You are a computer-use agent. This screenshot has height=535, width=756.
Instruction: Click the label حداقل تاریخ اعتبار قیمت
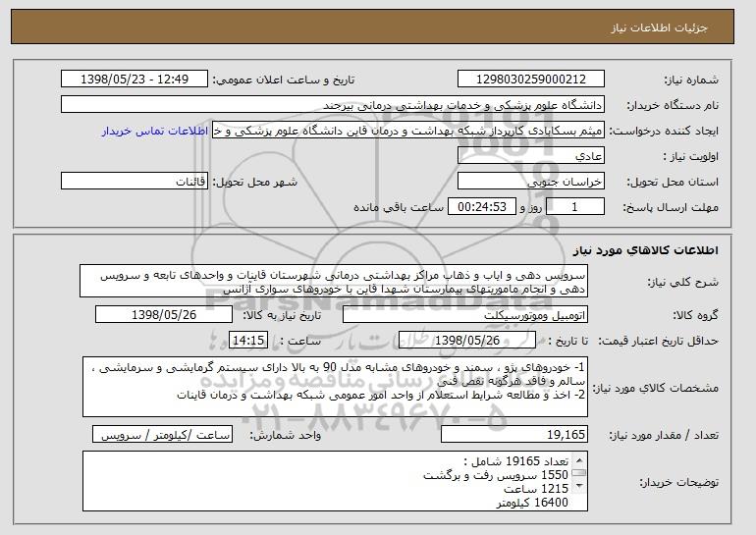tap(659, 341)
